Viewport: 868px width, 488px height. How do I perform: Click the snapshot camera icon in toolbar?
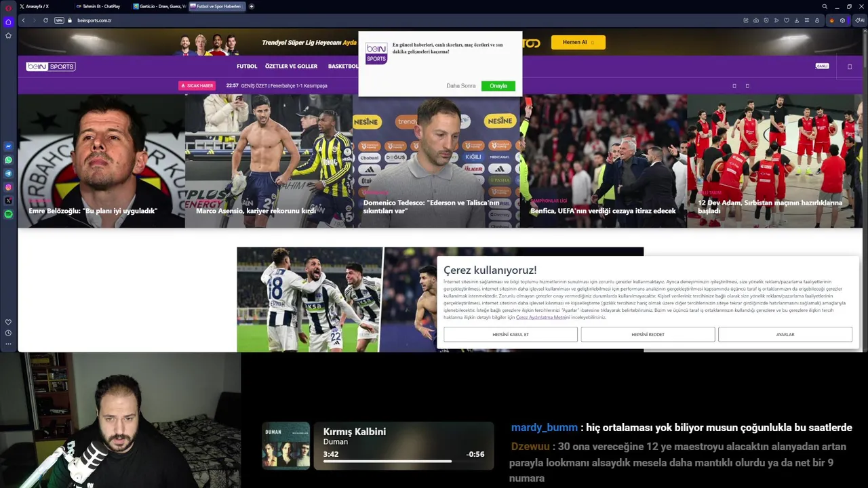pyautogui.click(x=756, y=20)
